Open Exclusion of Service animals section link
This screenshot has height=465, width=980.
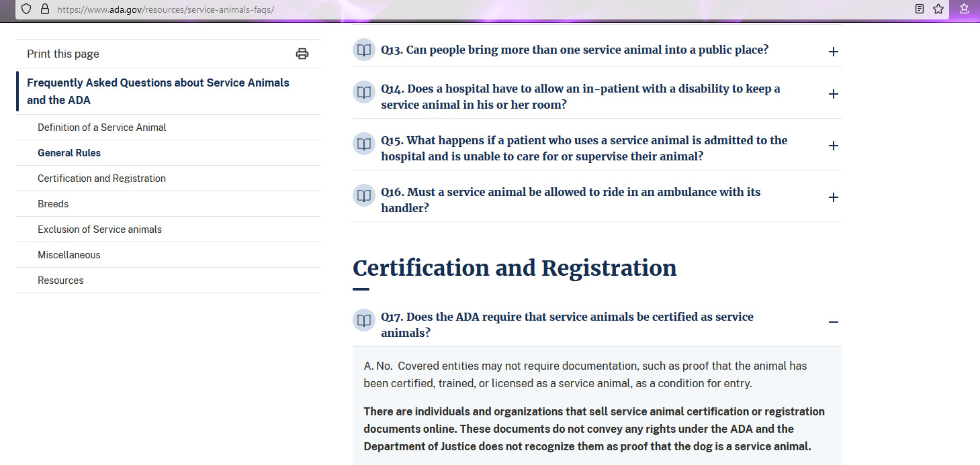click(x=99, y=229)
